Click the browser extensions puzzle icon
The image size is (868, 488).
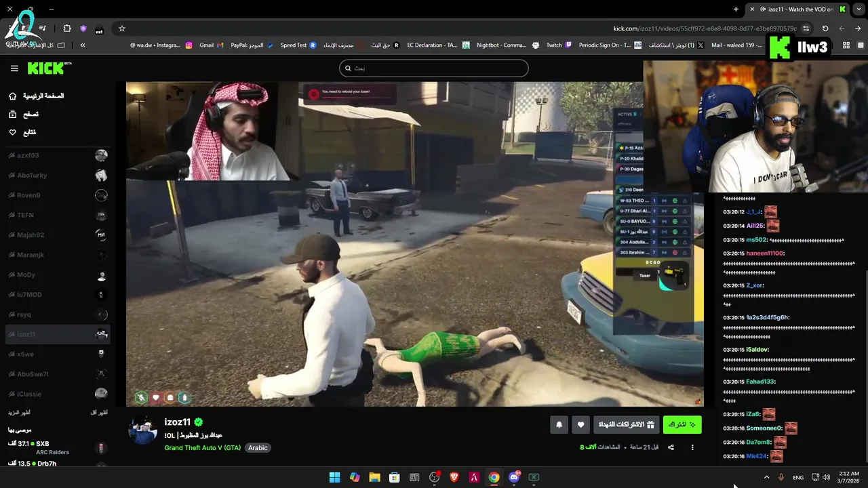66,28
